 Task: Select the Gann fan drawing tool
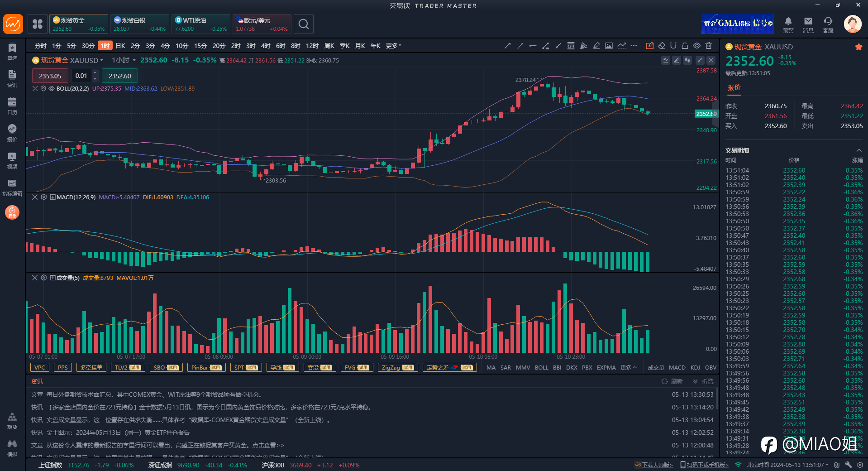(583, 46)
